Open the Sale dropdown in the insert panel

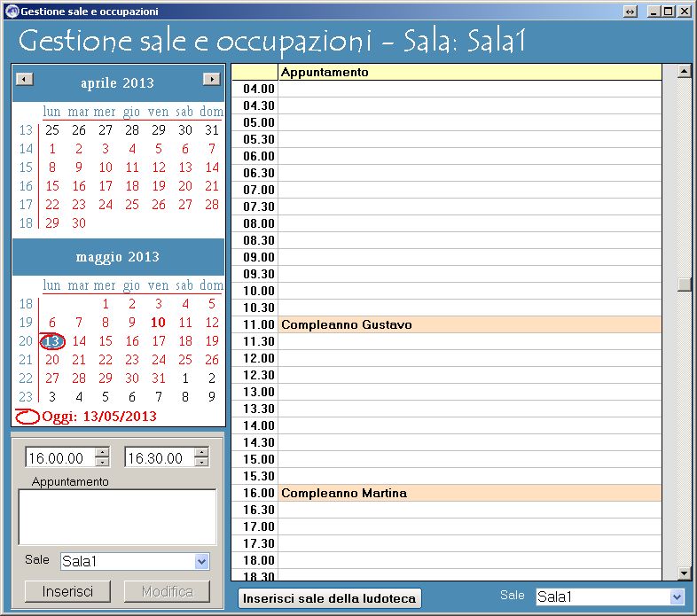[x=201, y=562]
